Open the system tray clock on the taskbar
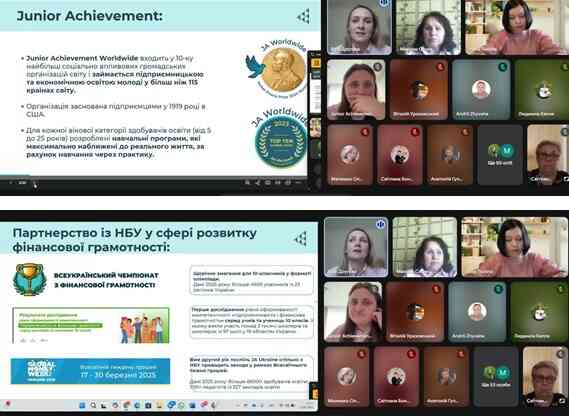The width and height of the screenshot is (569, 416). (x=308, y=405)
